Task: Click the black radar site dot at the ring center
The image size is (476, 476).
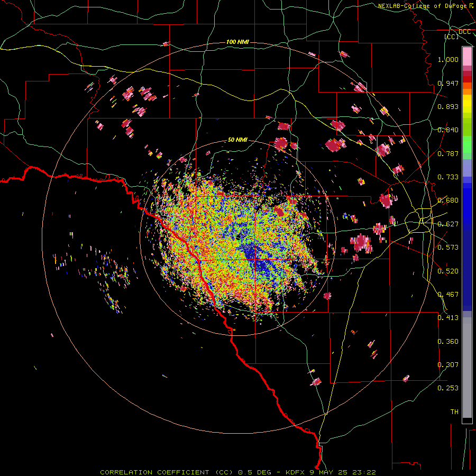Action: pos(239,237)
